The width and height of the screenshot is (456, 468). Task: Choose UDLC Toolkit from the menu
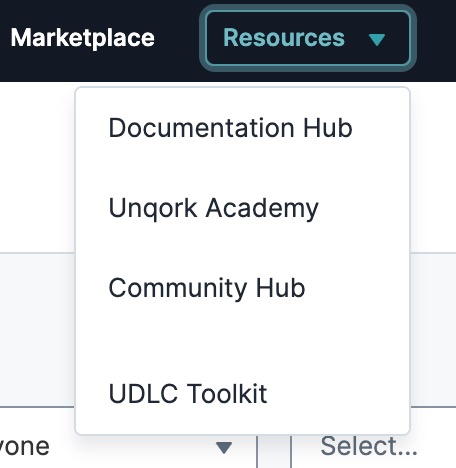click(188, 393)
